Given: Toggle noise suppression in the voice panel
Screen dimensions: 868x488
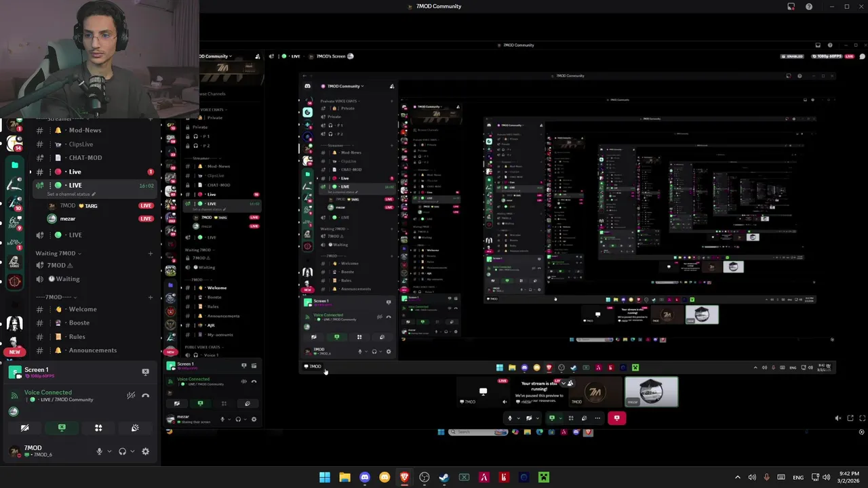Looking at the screenshot, I should point(131,396).
